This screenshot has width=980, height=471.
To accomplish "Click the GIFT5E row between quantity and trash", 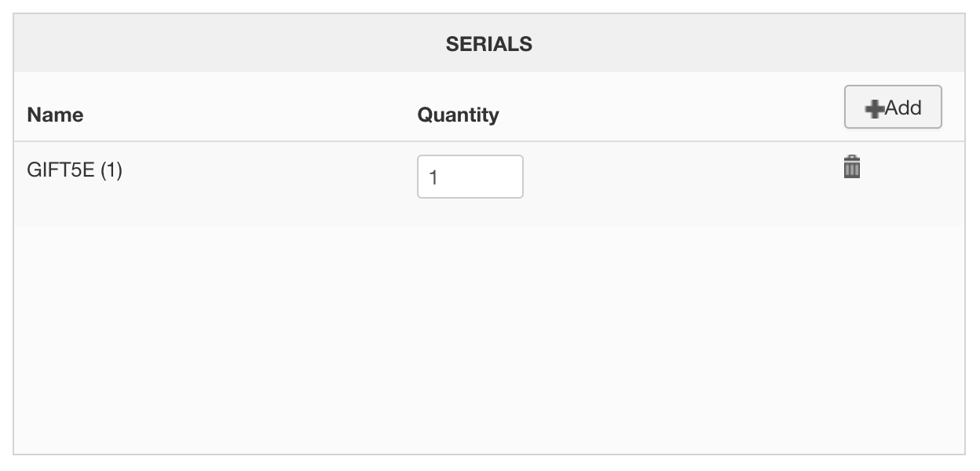I will tap(683, 177).
